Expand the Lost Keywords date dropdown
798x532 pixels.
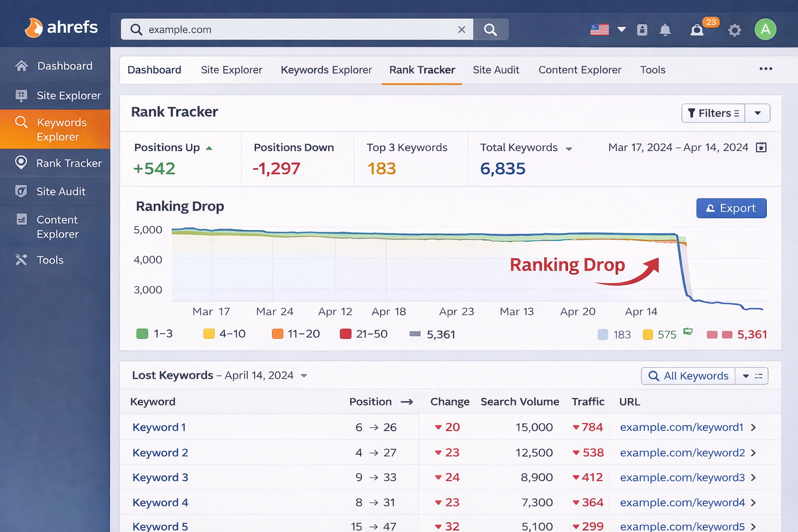pyautogui.click(x=304, y=376)
